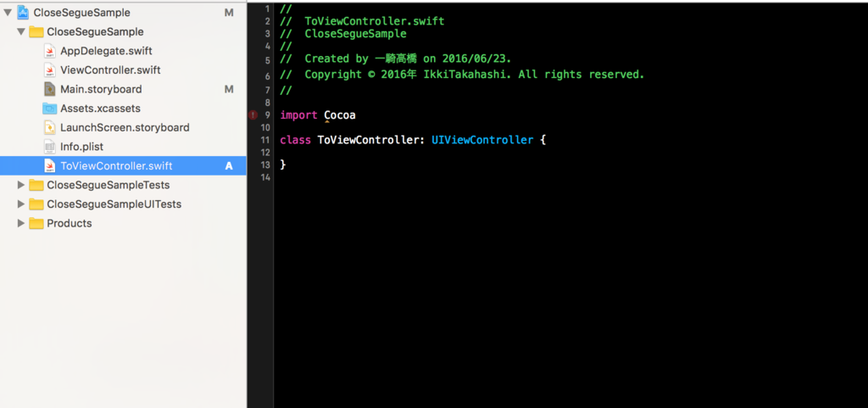Screen dimensions: 868x408
Task: Click UIViewController in the class declaration
Action: [482, 140]
